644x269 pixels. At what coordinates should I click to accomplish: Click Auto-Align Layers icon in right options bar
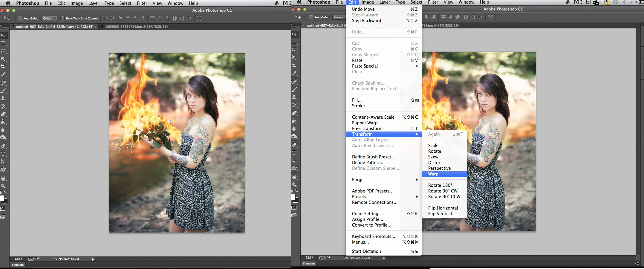coord(490,17)
